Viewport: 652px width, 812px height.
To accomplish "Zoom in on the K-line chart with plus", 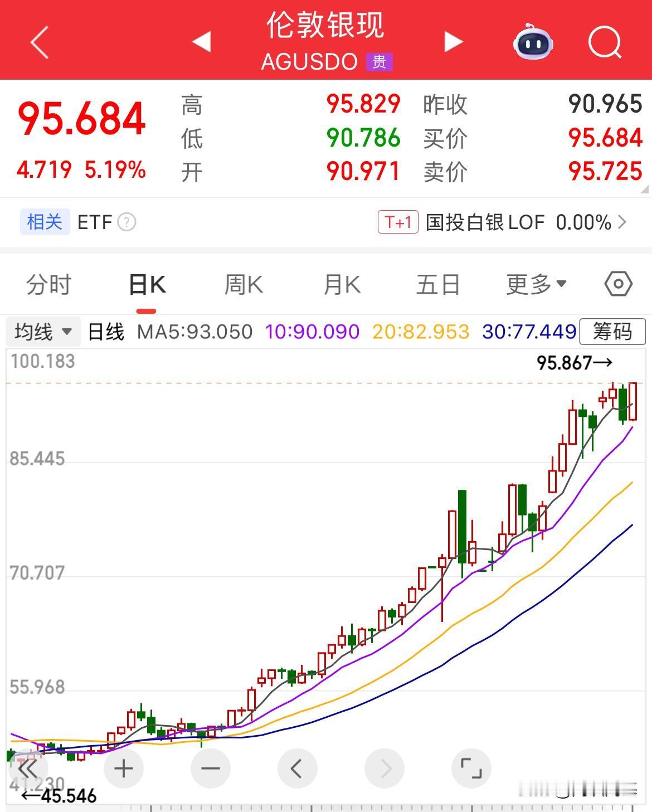I will click(123, 767).
